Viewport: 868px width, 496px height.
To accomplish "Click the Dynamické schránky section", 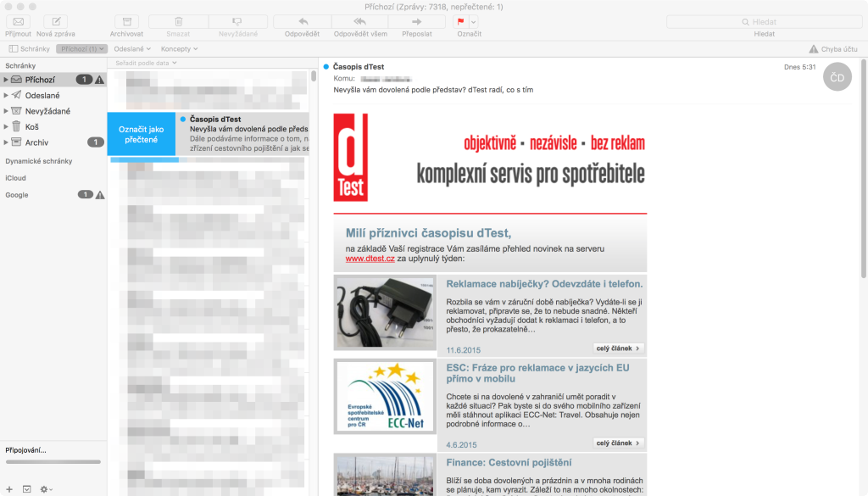I will 39,161.
